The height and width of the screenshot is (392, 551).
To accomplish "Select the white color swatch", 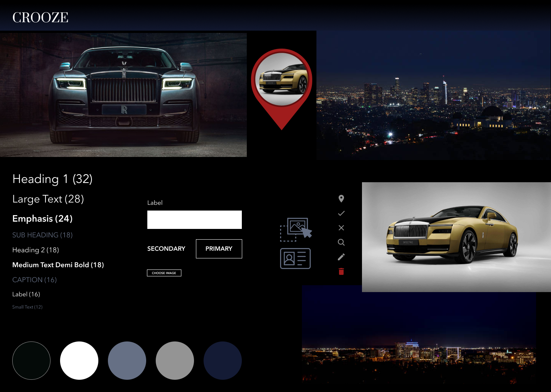I will pyautogui.click(x=79, y=361).
